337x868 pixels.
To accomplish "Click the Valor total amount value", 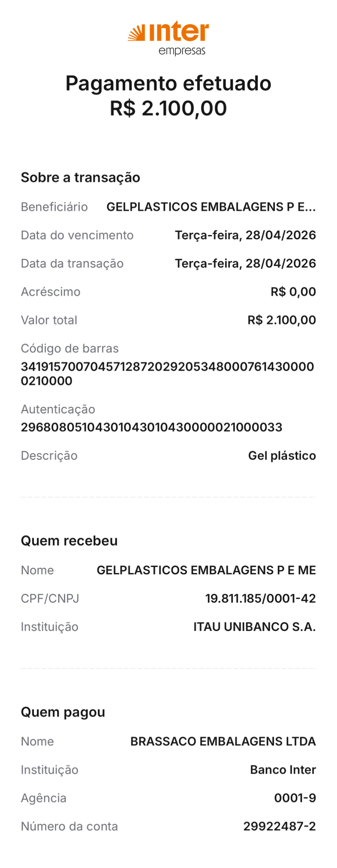I will point(282,320).
